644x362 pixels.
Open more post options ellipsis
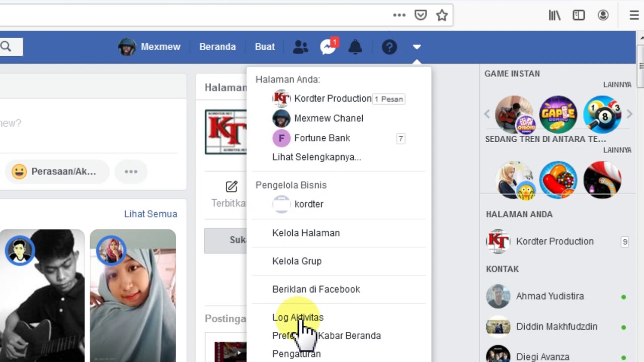131,171
